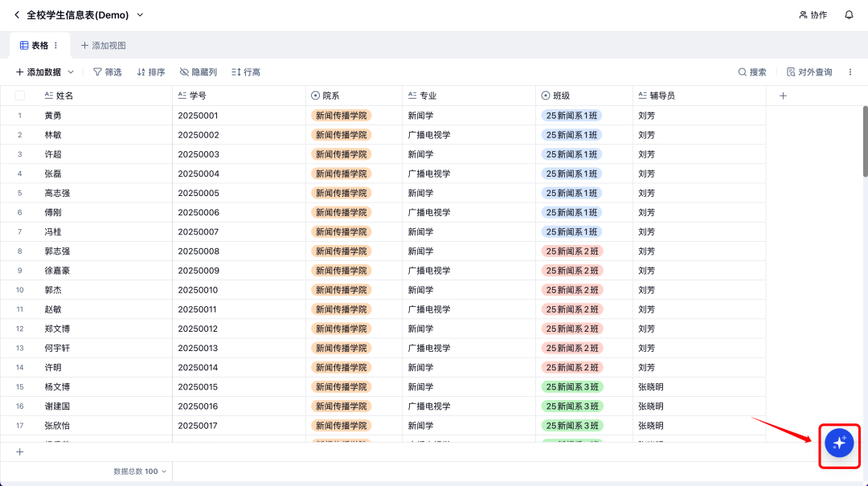Screen dimensions: 868x486
Task: Open the 表格 tab options menu
Action: [56, 46]
